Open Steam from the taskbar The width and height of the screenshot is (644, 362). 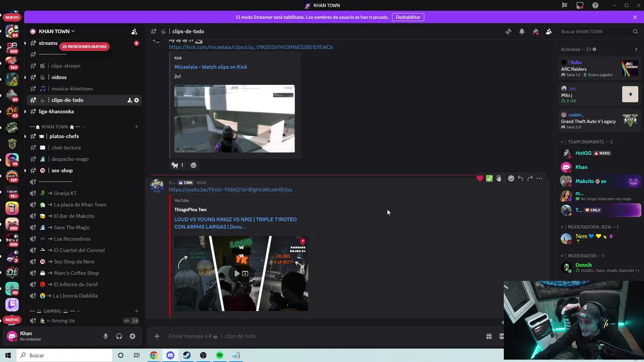[187, 355]
